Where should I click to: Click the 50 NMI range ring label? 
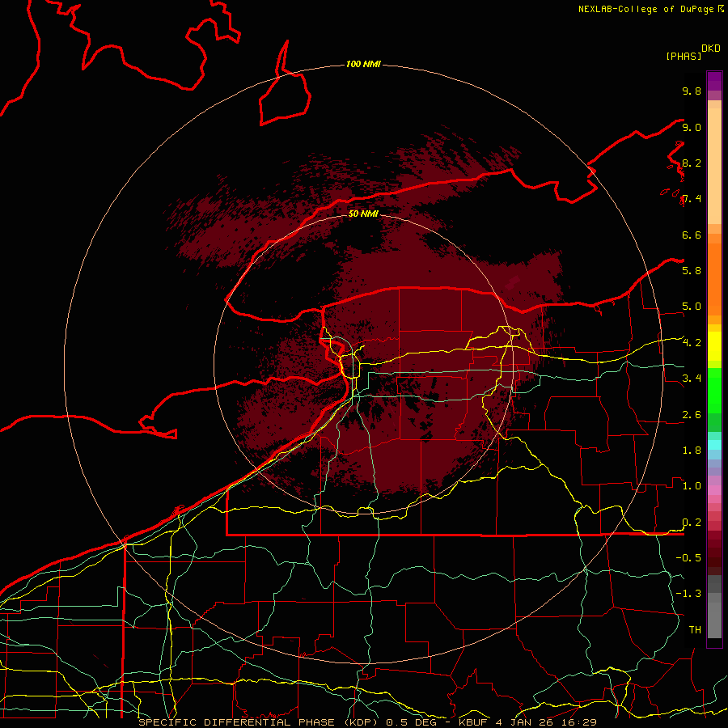coord(363,214)
